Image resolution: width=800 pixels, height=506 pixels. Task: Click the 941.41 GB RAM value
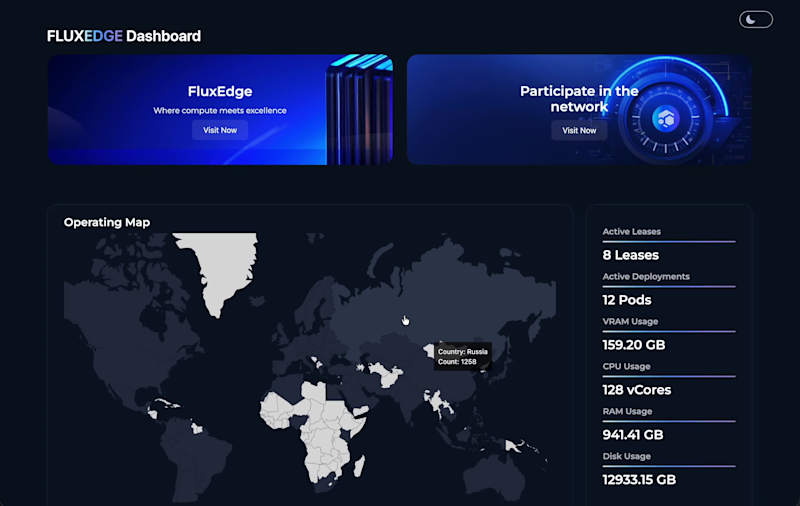click(633, 435)
